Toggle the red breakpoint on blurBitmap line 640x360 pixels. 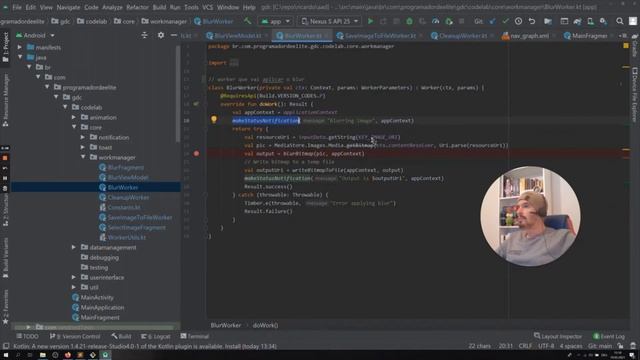point(196,153)
